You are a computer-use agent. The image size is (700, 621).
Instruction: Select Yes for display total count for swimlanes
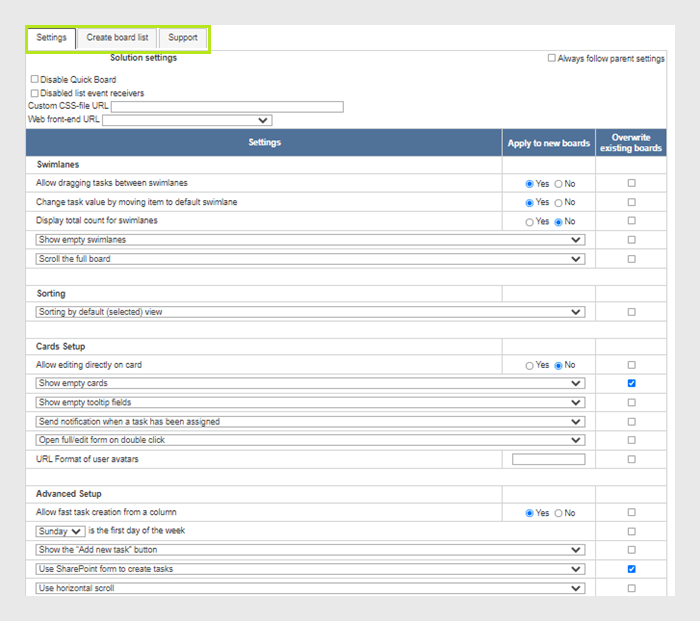[529, 222]
